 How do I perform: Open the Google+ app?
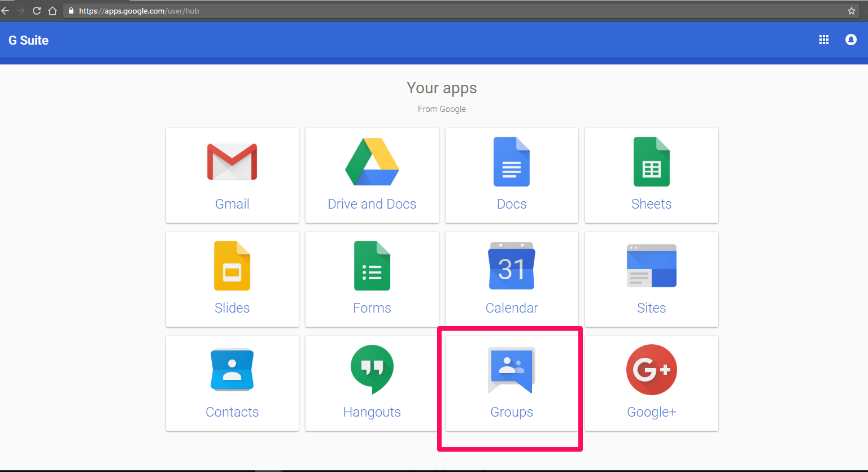coord(651,383)
